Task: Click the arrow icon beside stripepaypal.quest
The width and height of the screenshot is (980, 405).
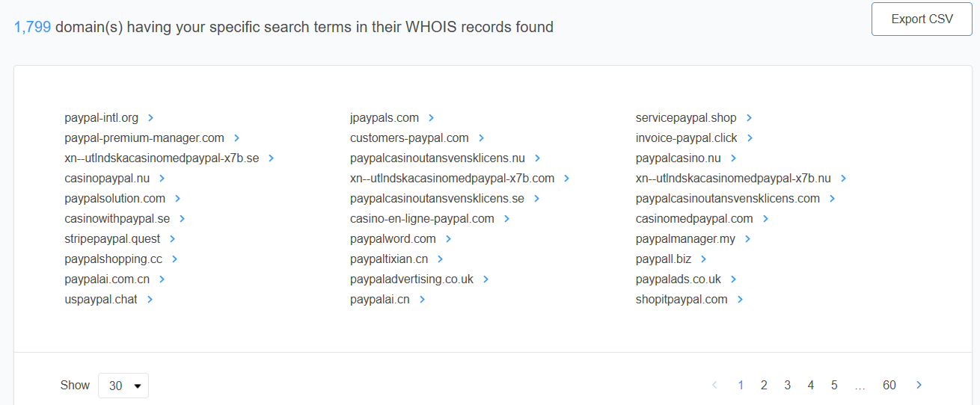Action: pyautogui.click(x=172, y=239)
